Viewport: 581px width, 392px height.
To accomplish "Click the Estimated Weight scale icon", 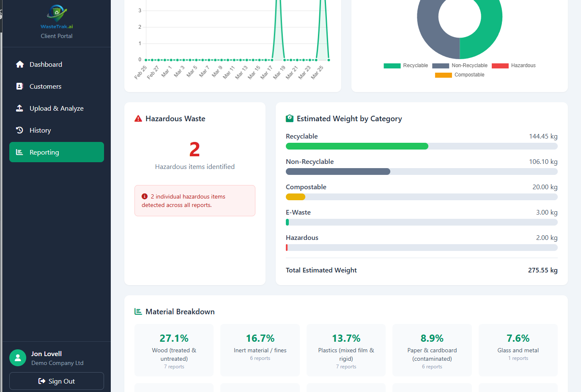I will [290, 118].
